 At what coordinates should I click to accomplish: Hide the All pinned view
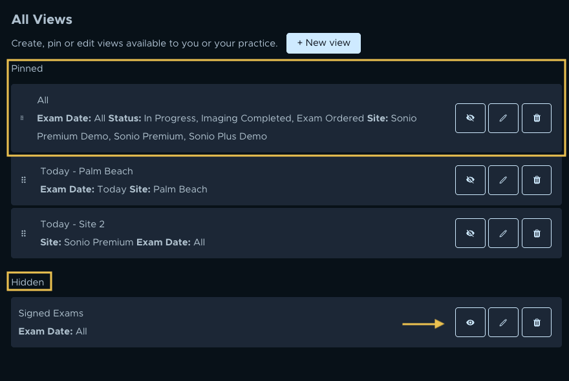[470, 118]
